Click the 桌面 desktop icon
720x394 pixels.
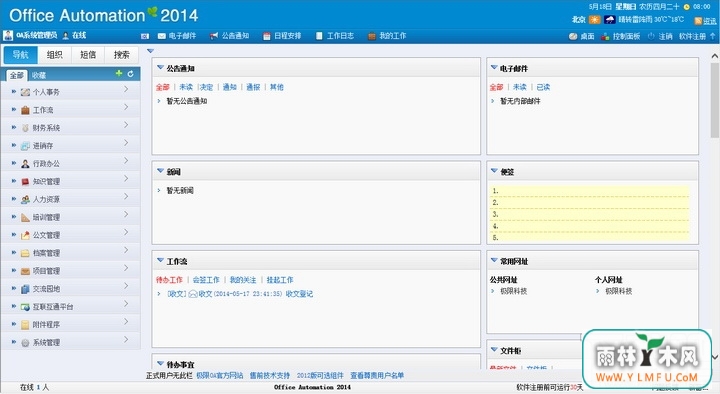tap(573, 36)
